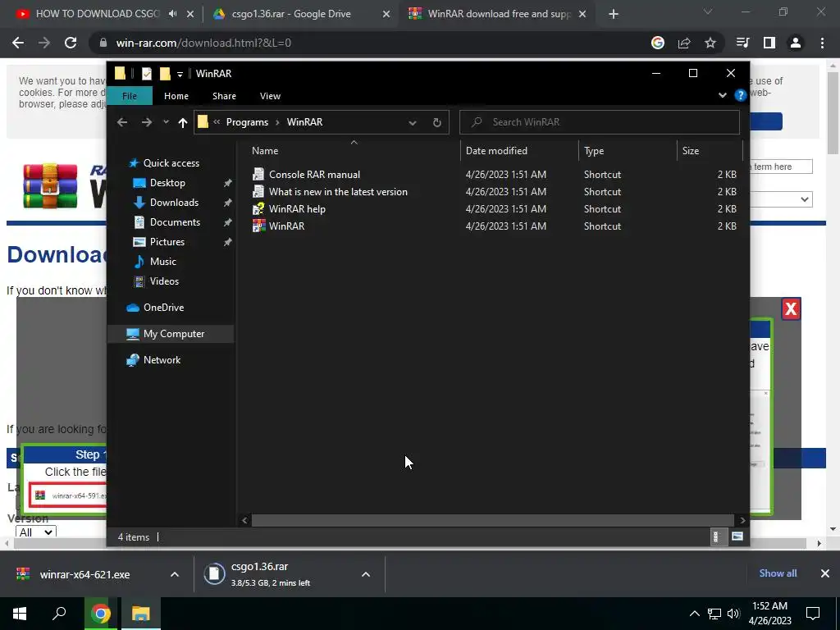Show hidden system tray icons

point(694,614)
